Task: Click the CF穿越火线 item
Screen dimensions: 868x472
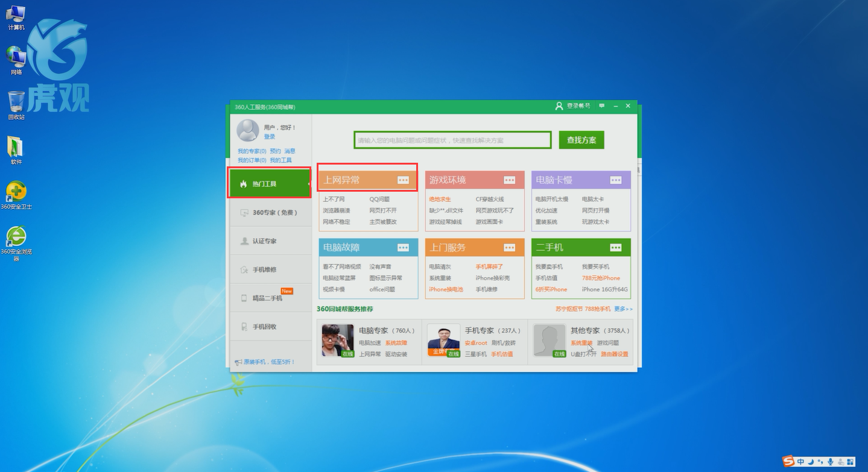Action: (x=490, y=199)
